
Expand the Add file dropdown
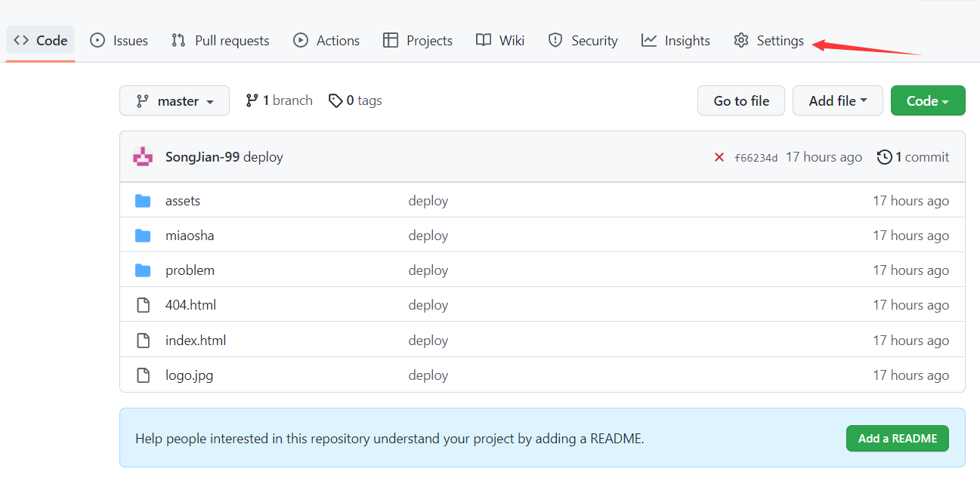[x=838, y=100]
